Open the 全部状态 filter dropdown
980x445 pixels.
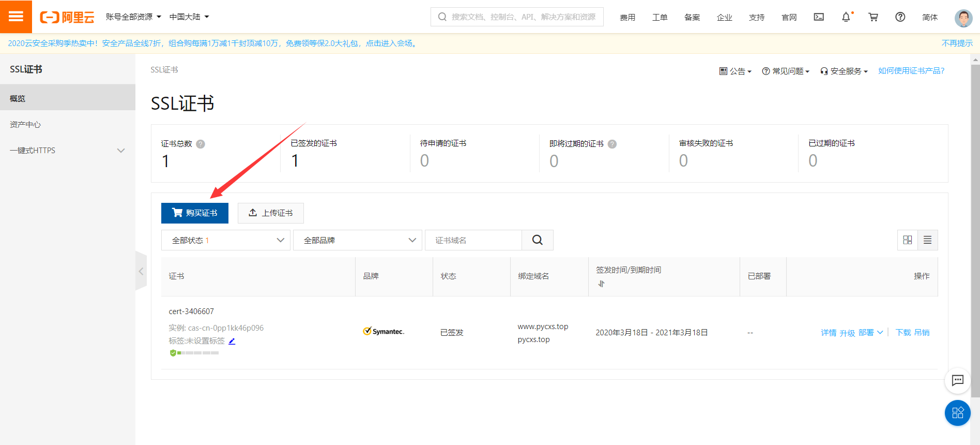pyautogui.click(x=226, y=240)
